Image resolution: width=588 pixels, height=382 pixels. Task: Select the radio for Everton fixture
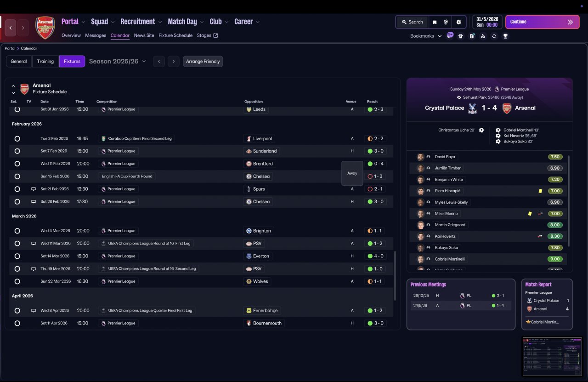coord(17,256)
